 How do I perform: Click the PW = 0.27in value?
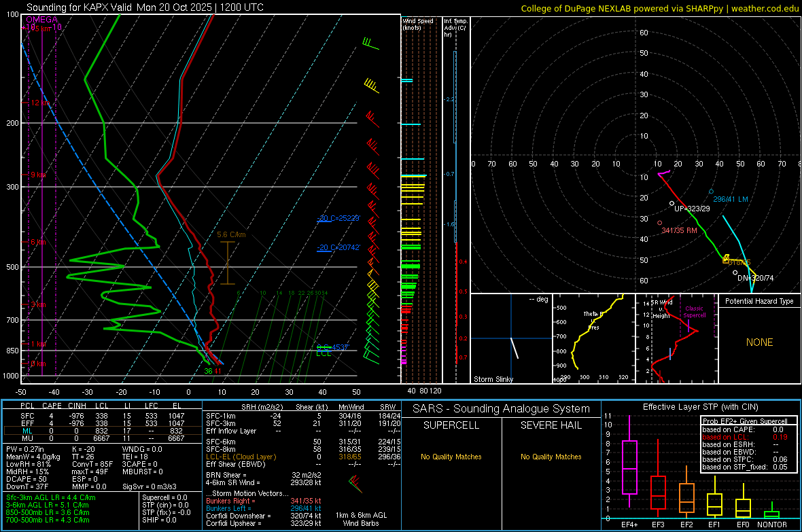pos(25,449)
